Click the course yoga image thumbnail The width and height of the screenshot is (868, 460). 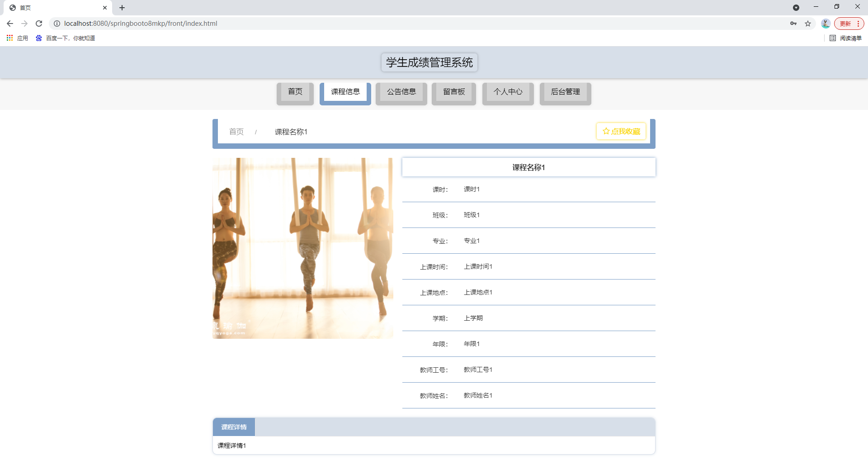click(303, 248)
